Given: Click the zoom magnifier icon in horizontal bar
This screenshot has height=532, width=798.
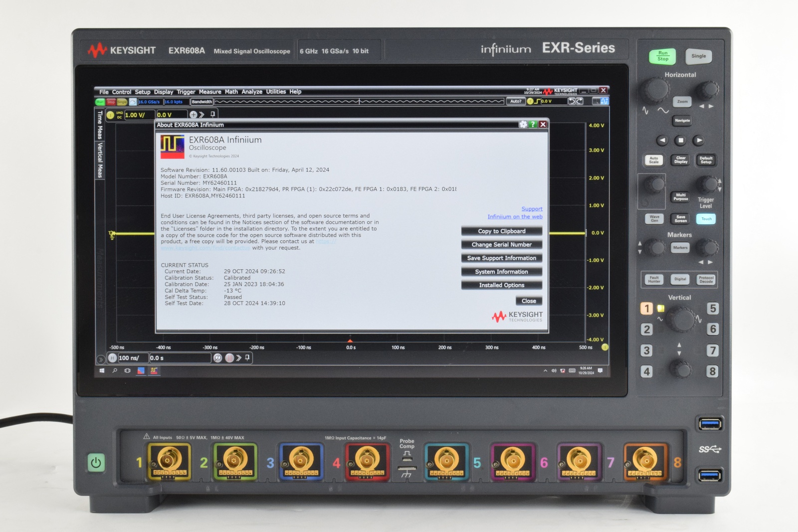Looking at the screenshot, I should click(217, 358).
